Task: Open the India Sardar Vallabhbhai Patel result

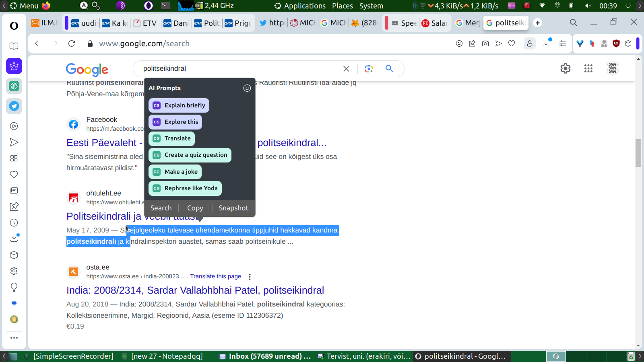Action: click(195, 290)
